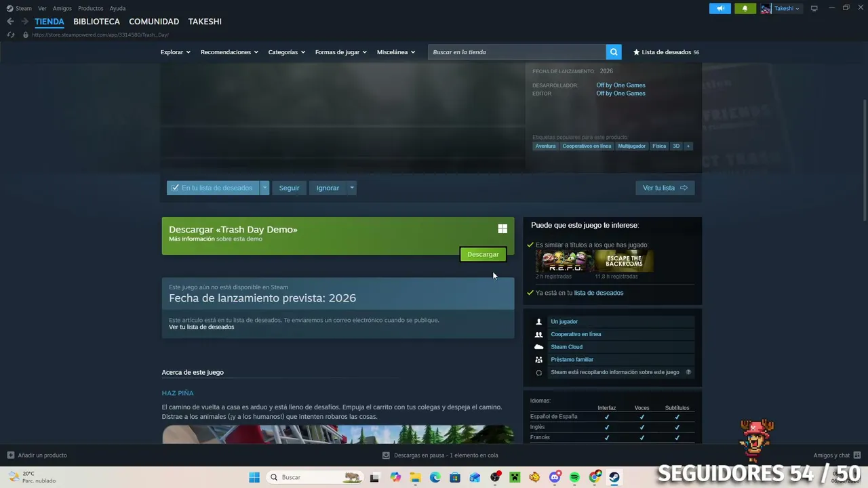Click the Aventura tag
The image size is (868, 488).
(x=545, y=146)
